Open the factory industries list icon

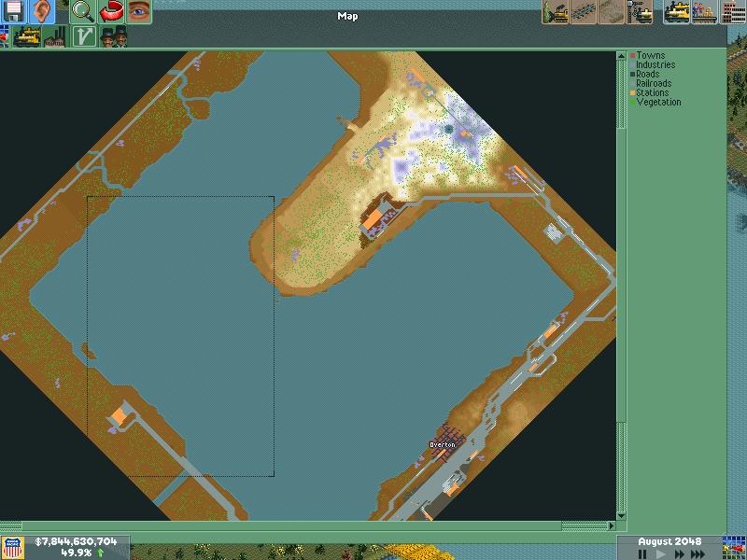click(x=55, y=36)
